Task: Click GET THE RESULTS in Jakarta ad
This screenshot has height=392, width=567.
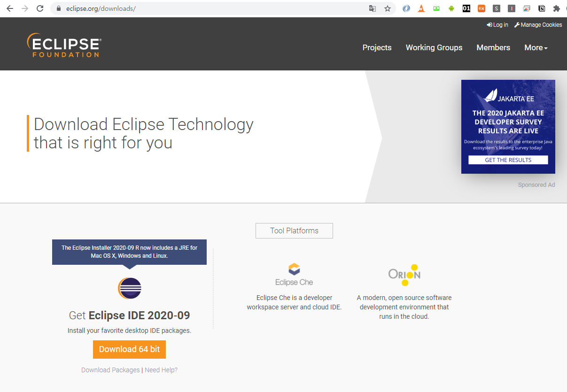Action: click(508, 160)
